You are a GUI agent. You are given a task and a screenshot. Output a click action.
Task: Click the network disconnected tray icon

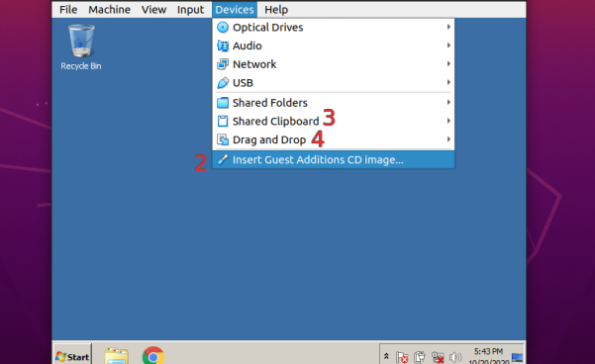pos(438,357)
